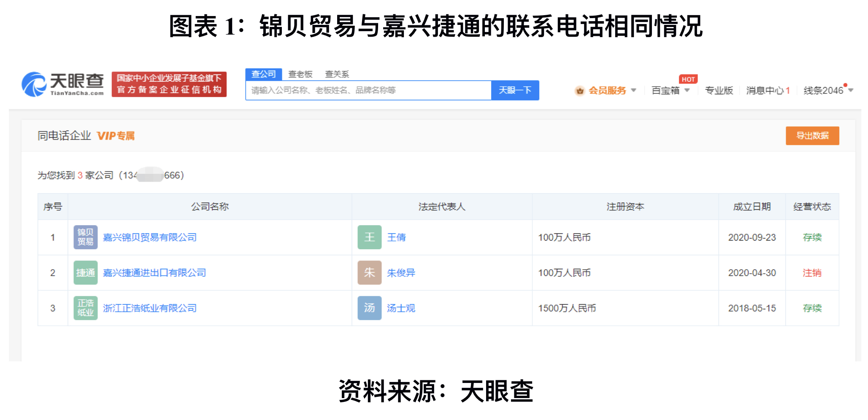This screenshot has width=868, height=420.
Task: Open legal representative 朱俊异 link
Action: coord(401,273)
